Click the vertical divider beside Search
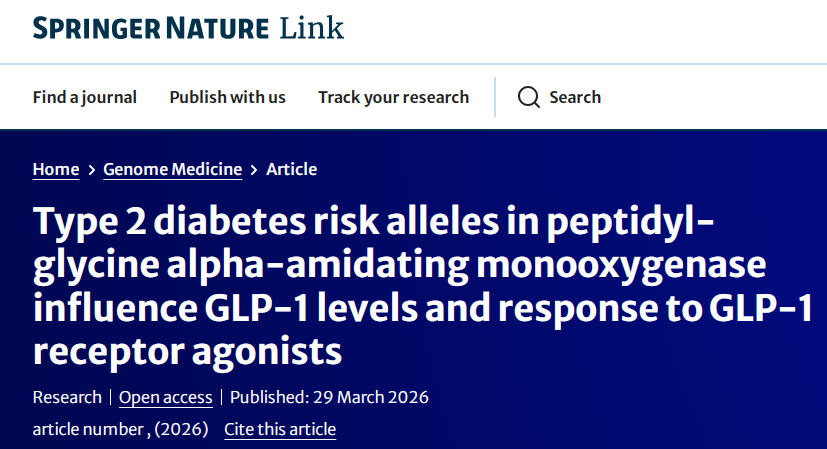Screen dimensions: 827x449 (495, 97)
